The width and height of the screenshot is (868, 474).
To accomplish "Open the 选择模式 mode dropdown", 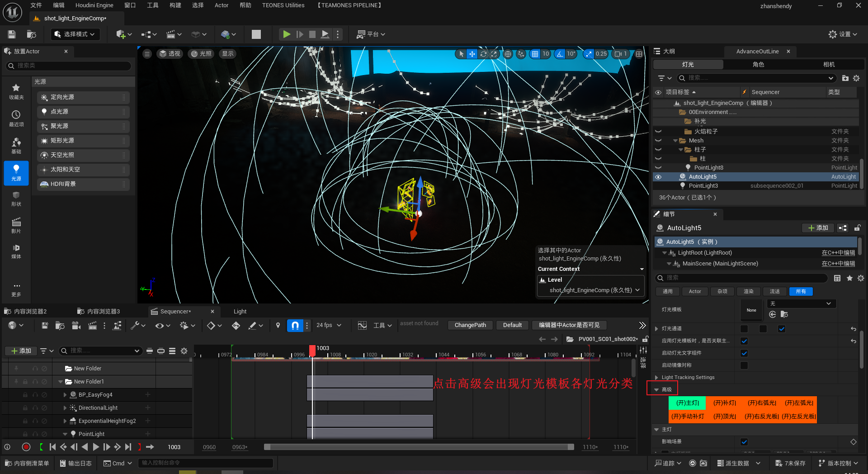I will tap(75, 34).
